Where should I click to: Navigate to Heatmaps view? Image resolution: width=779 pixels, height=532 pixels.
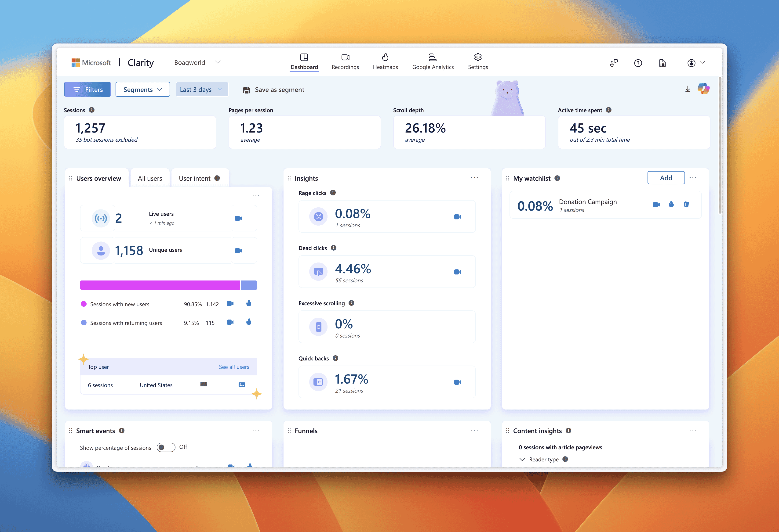click(385, 61)
